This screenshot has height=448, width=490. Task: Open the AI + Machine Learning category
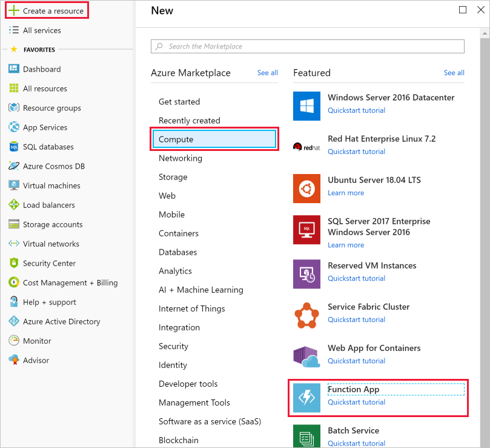tap(201, 290)
